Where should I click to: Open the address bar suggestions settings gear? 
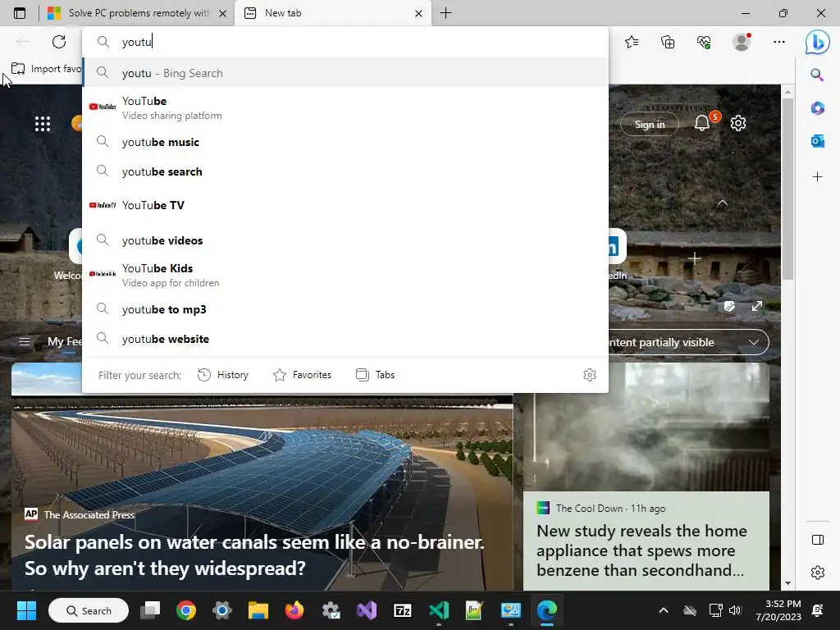point(589,375)
